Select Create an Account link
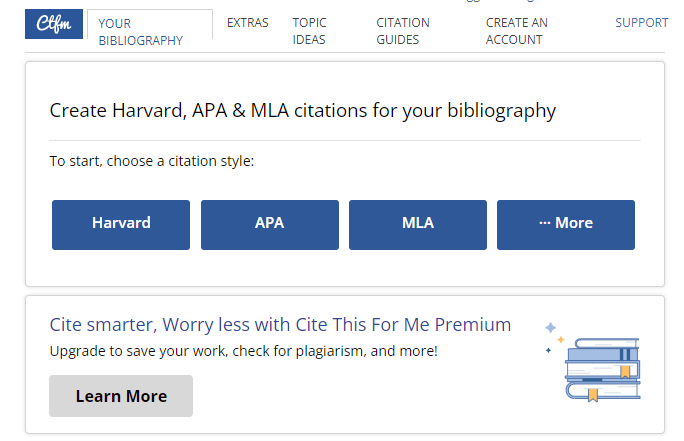Screen dimensions: 684x441 point(516,31)
